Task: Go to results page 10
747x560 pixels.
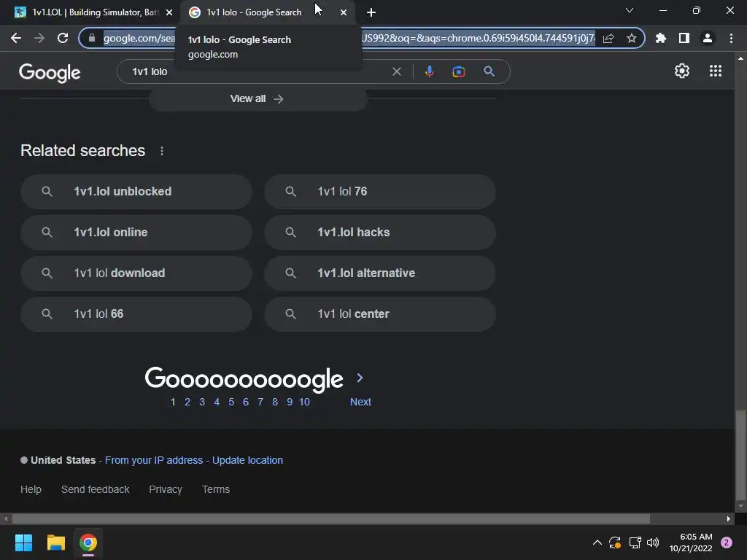Action: click(304, 402)
